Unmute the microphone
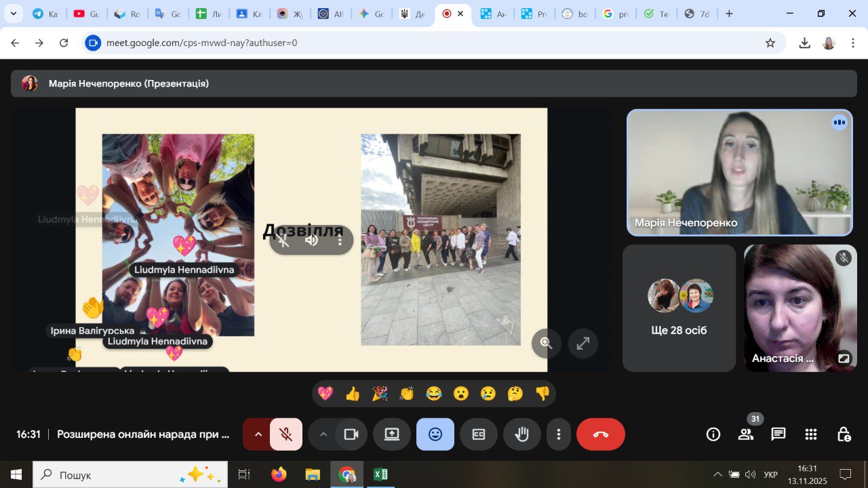The width and height of the screenshot is (868, 488). click(286, 434)
